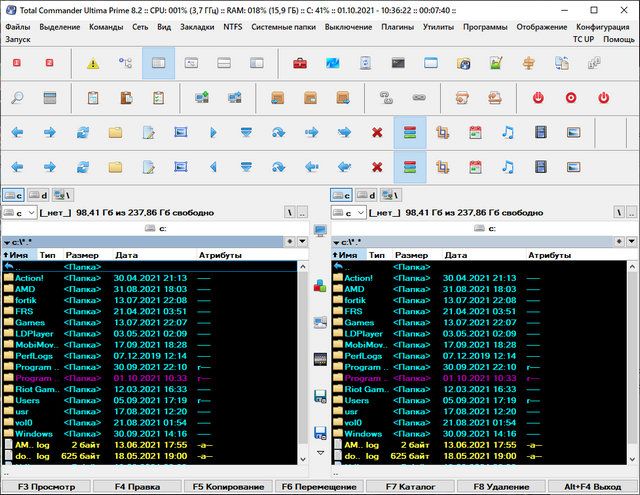This screenshot has height=495, width=640.
Task: Click the film strip icon in lower navigation row
Action: [x=540, y=167]
